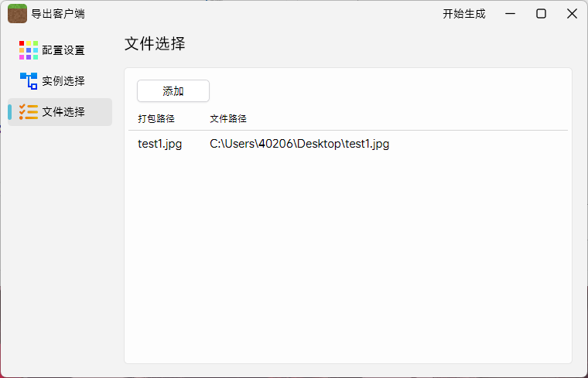Select the 文件选择 sidebar text label
Viewport: 588px width, 378px height.
pyautogui.click(x=63, y=112)
